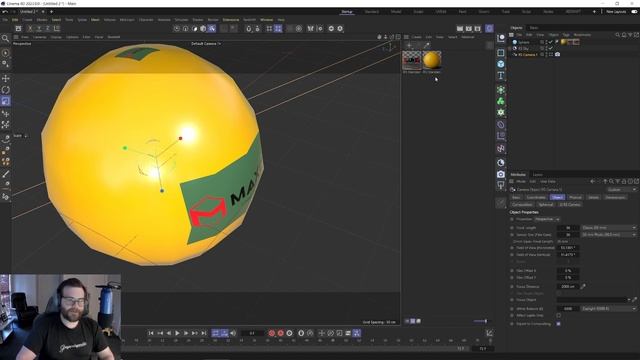Screen dimensions: 640x360
Task: Switch to the Takes tab
Action: point(533,28)
